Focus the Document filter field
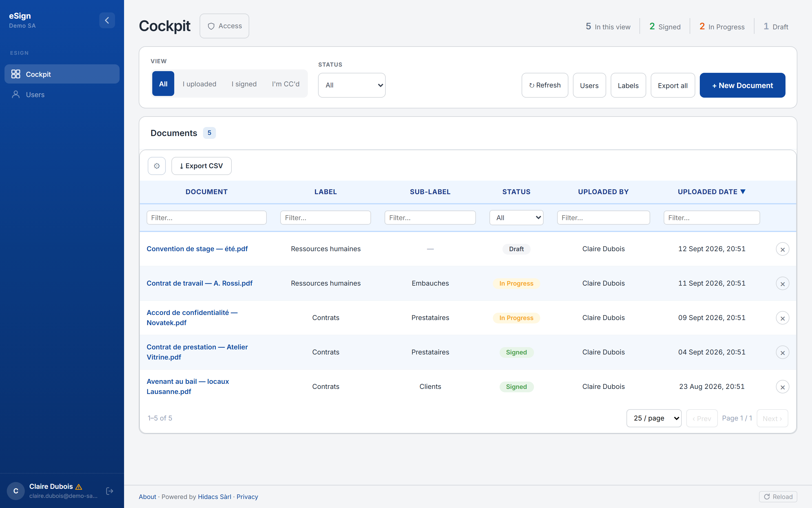This screenshot has height=508, width=812. coord(206,218)
